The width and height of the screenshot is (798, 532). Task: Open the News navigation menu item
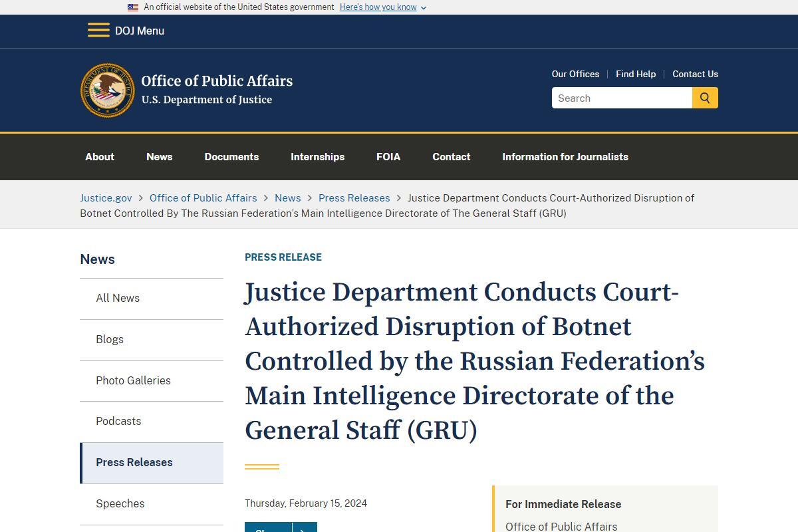160,157
